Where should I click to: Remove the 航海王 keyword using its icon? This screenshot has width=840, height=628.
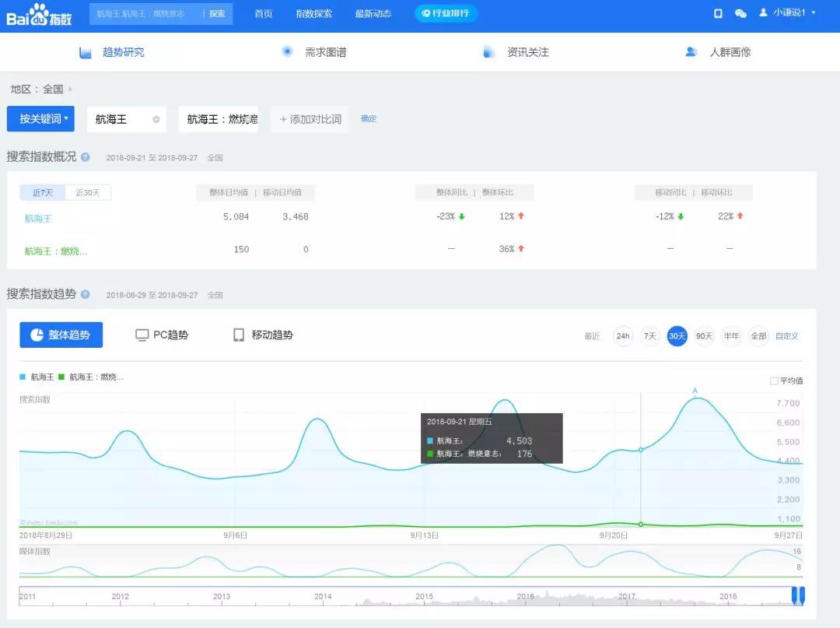(156, 120)
